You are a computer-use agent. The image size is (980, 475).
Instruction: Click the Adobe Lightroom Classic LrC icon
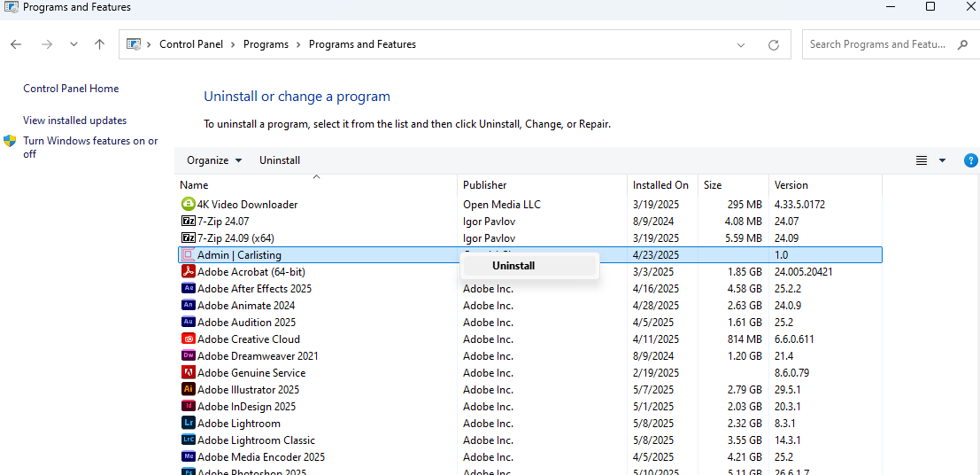click(188, 440)
